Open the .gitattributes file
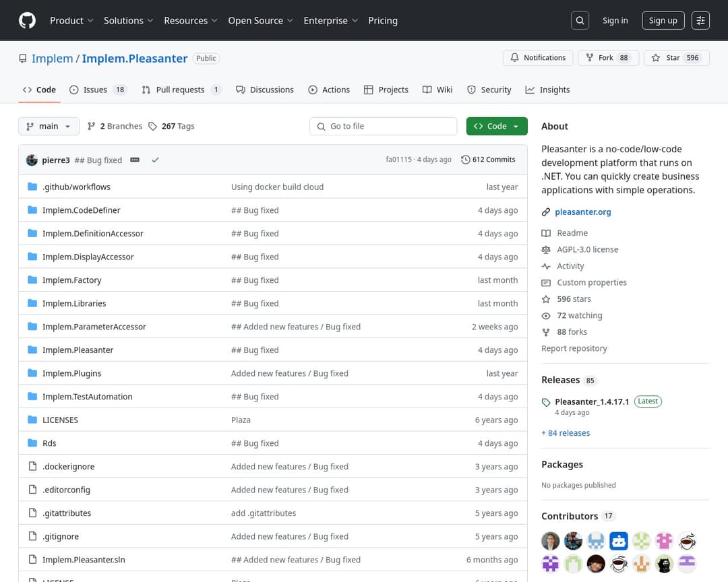The height and width of the screenshot is (582, 728). coord(67,513)
